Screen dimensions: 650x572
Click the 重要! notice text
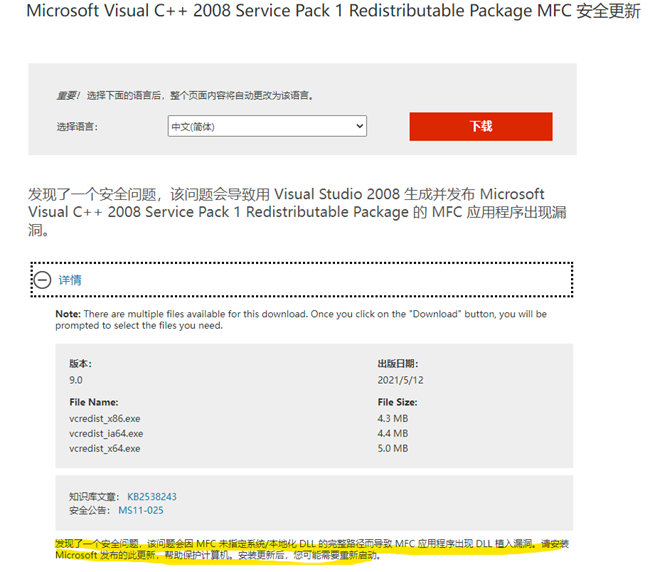pos(66,96)
